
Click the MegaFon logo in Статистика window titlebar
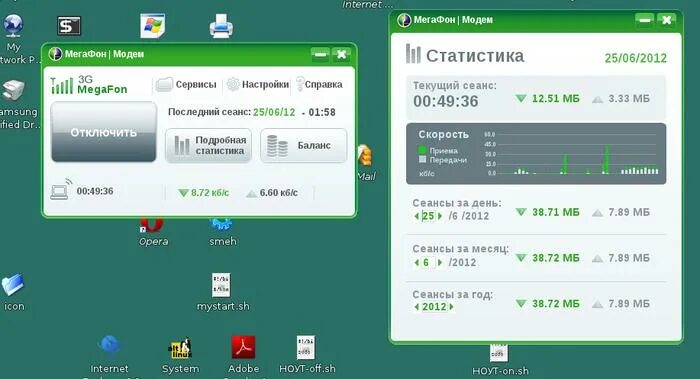tap(404, 20)
